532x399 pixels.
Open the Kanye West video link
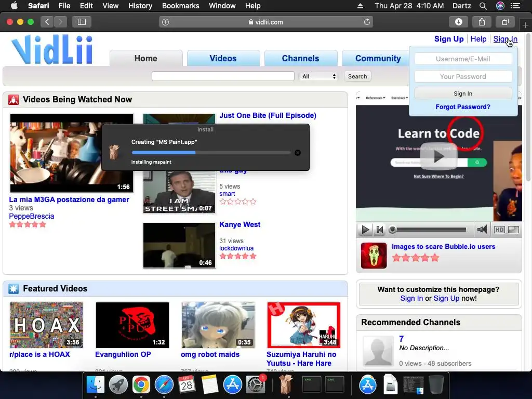(240, 224)
